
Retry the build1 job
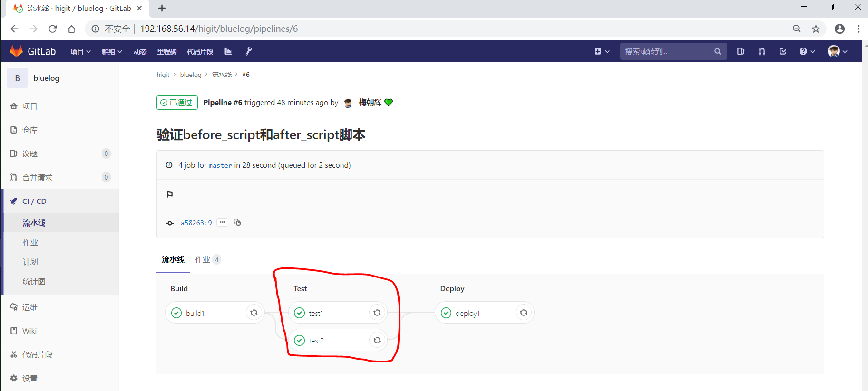[254, 313]
